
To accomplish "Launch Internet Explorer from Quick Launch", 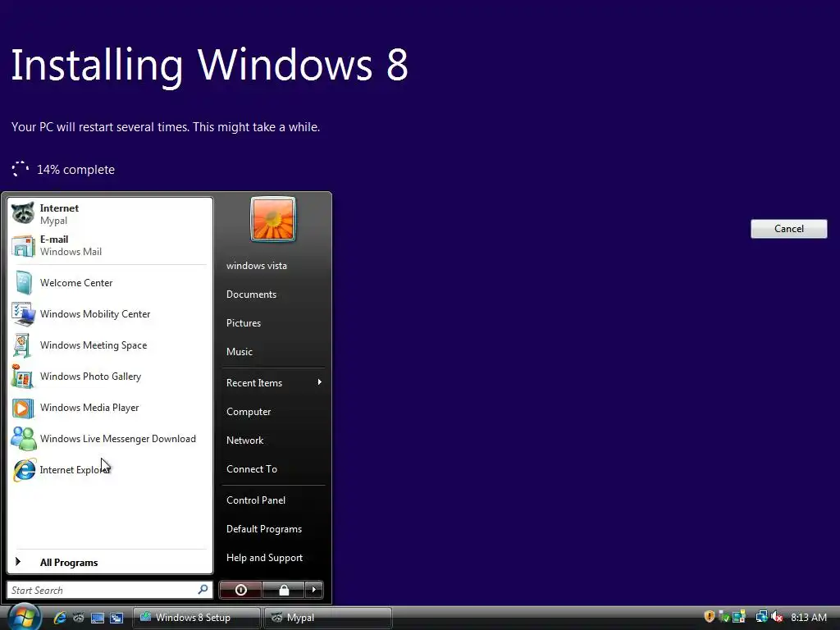I will [x=59, y=618].
